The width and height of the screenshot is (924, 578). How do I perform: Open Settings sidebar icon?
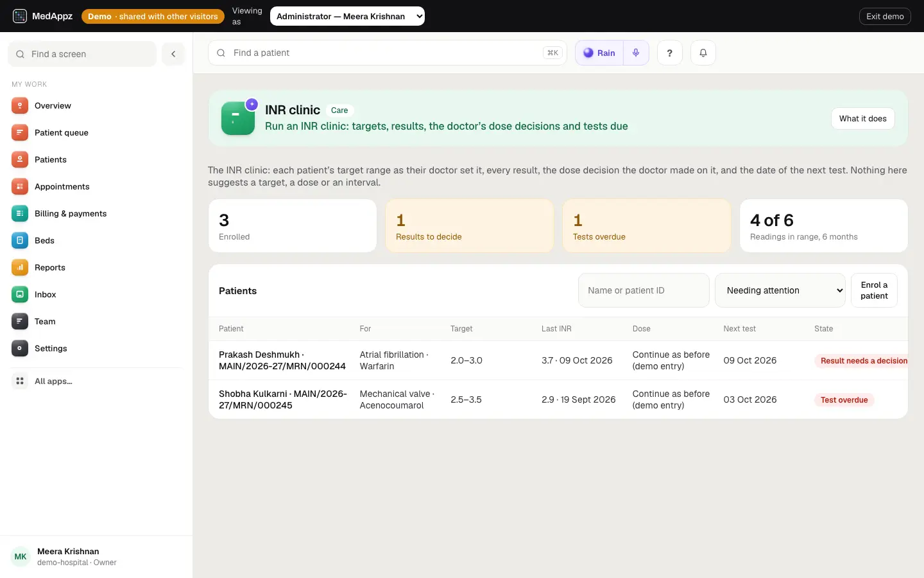pyautogui.click(x=20, y=349)
